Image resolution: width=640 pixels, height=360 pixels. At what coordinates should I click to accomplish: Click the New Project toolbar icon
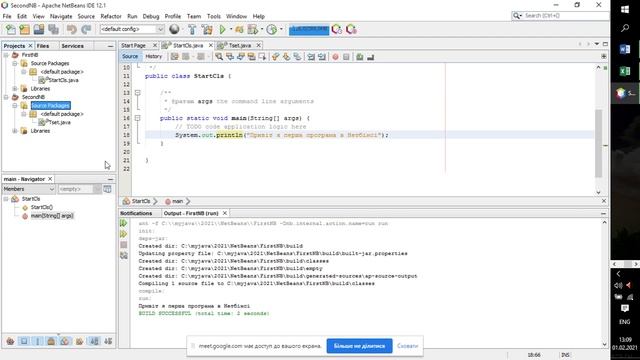pos(25,29)
